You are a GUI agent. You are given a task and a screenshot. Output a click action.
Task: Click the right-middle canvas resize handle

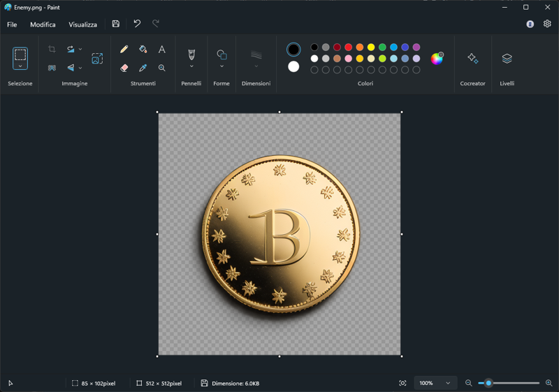(402, 234)
